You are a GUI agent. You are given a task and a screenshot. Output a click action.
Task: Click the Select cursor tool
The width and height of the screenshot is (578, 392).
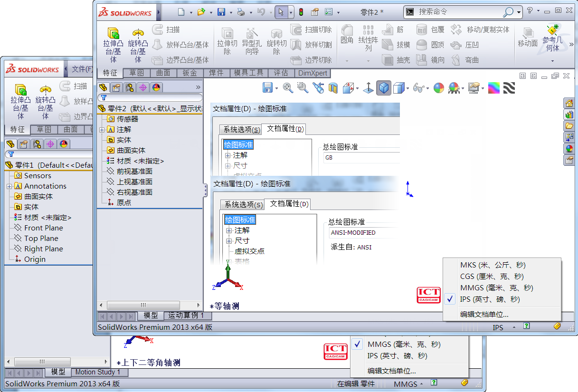[x=281, y=12]
